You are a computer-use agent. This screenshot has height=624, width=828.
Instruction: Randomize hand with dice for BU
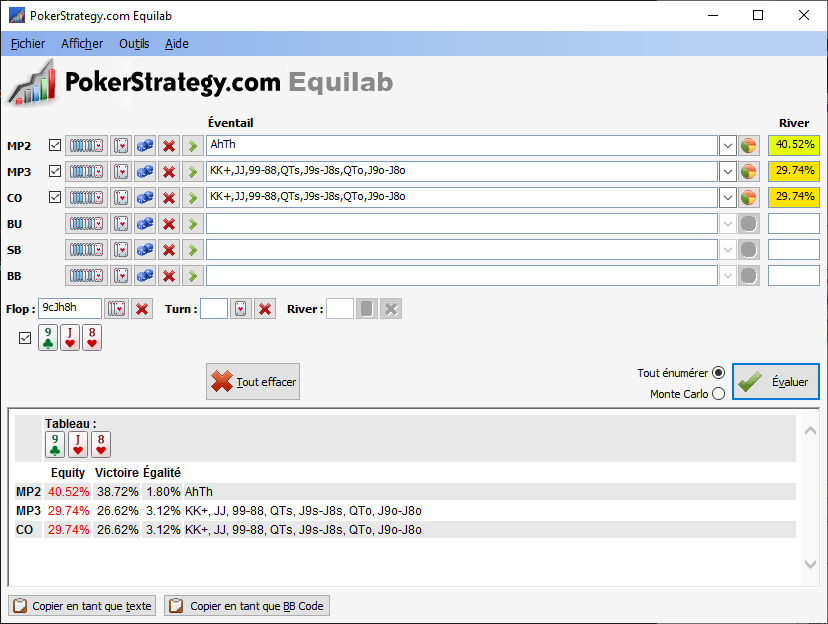pos(145,223)
